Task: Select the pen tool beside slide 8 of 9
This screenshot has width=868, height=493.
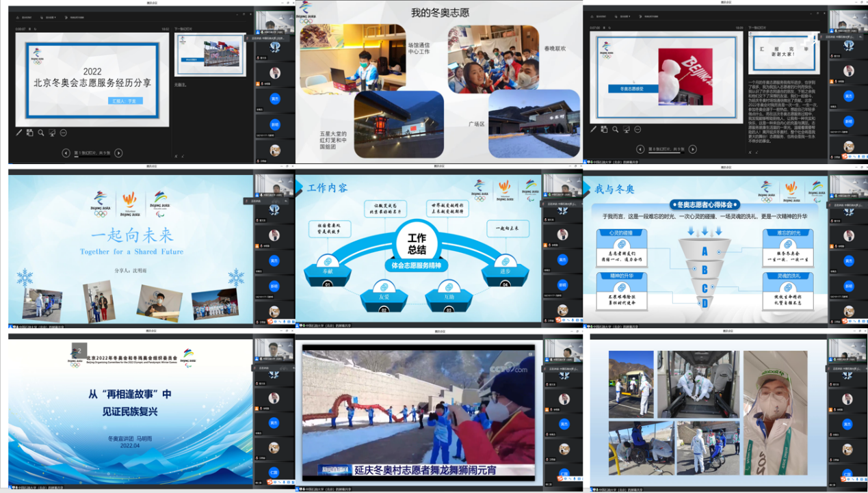Action: [594, 129]
